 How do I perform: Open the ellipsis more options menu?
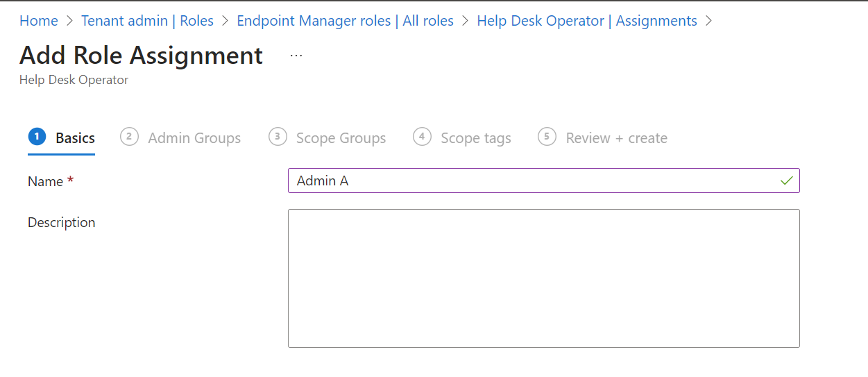[x=296, y=56]
